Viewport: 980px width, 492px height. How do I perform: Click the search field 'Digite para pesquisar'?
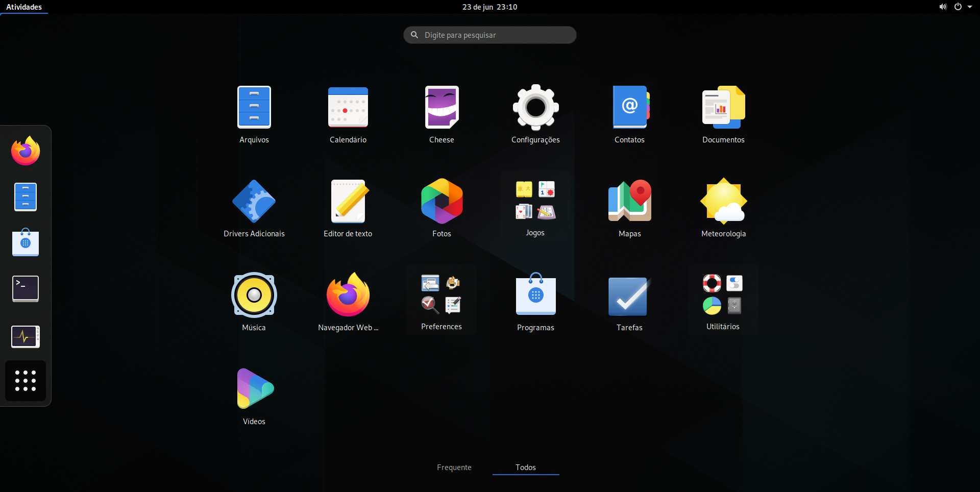[x=490, y=35]
